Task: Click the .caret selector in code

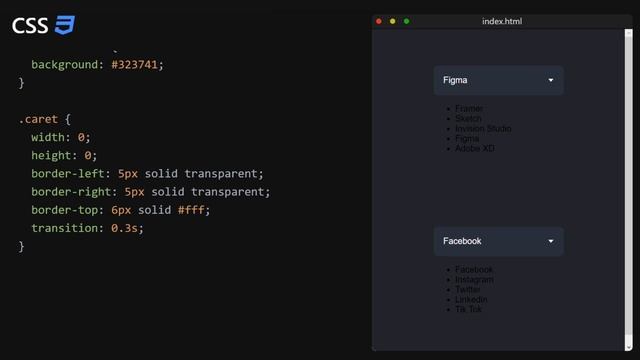Action: [38, 119]
